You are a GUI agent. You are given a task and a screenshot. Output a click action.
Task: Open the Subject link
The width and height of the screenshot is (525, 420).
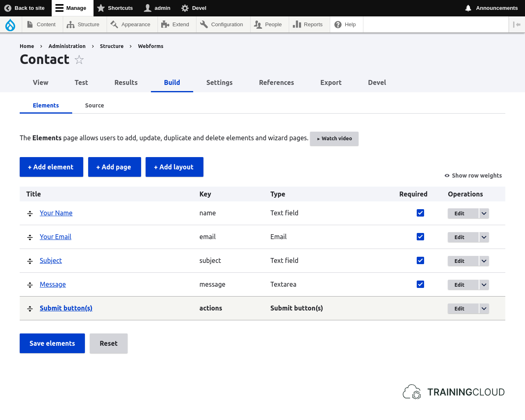(x=51, y=260)
